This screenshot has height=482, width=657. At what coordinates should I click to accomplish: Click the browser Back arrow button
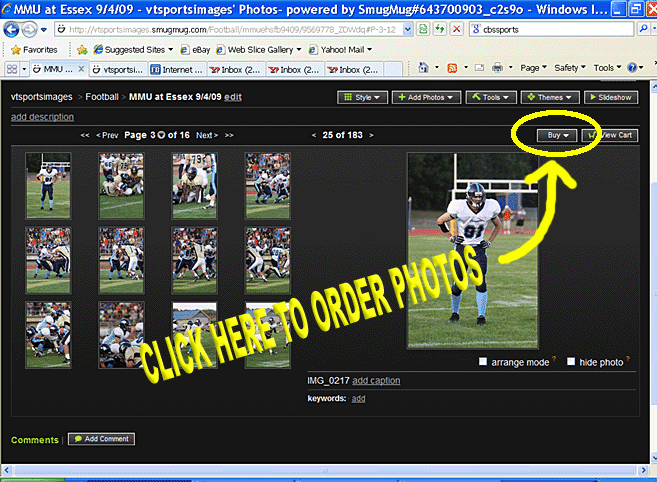coord(13,29)
